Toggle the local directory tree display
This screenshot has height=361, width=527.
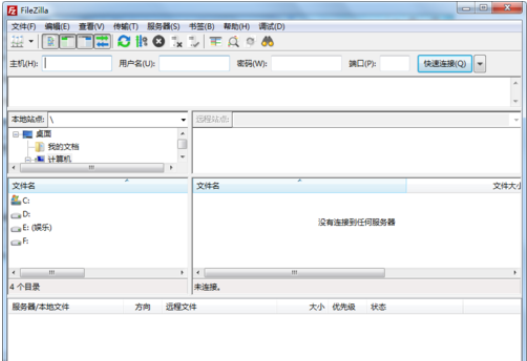pyautogui.click(x=68, y=42)
